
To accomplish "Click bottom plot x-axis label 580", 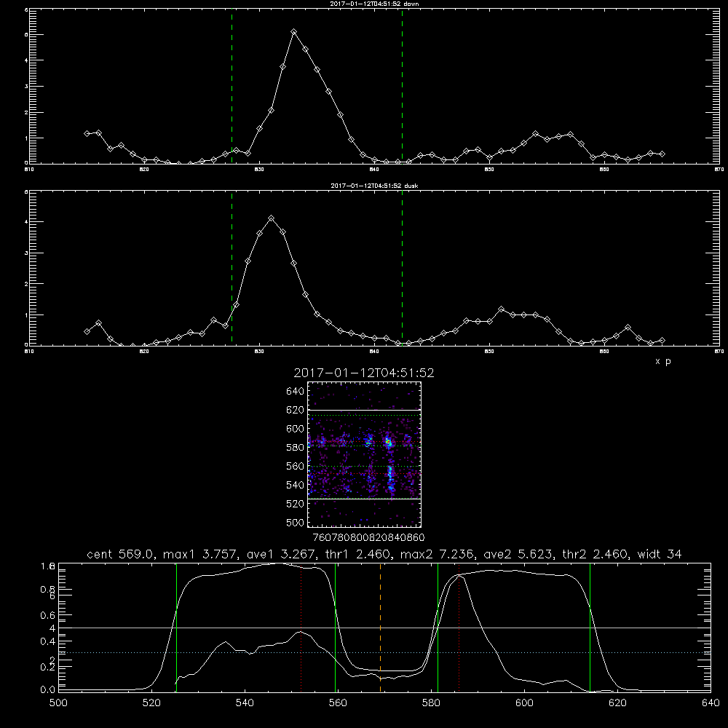I will click(431, 703).
